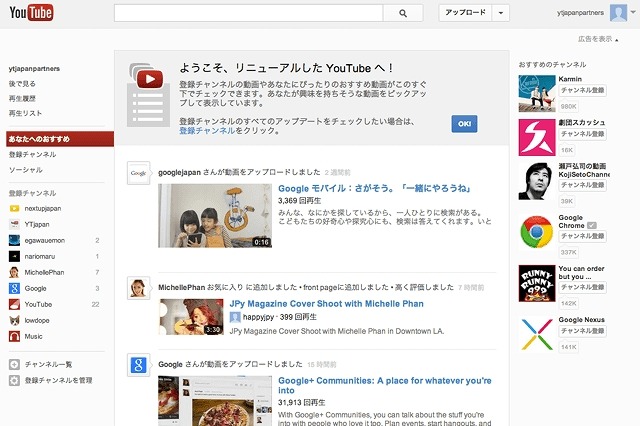This screenshot has width=640, height=426.
Task: Select あなたへのおすすめ tab
Action: point(60,139)
